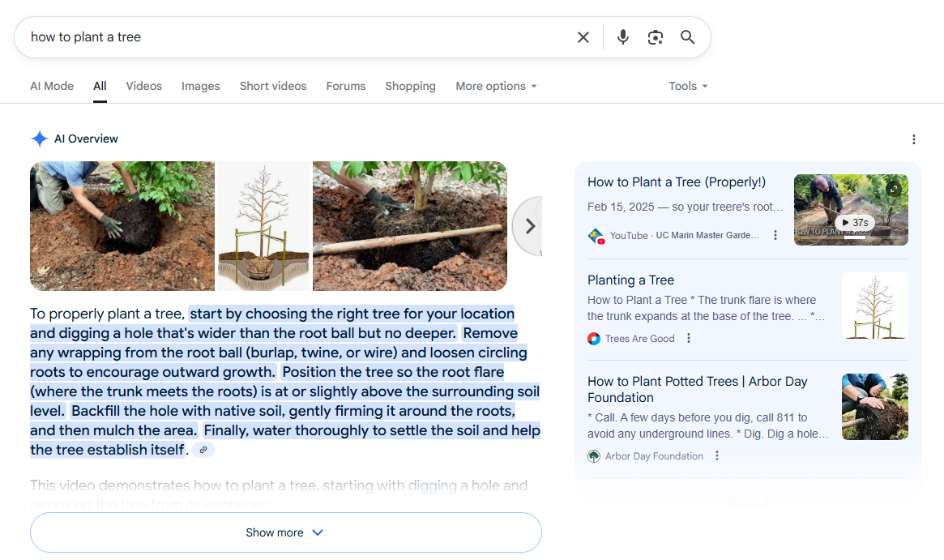Open more options for Arbor Day Foundation result
944x560 pixels.
tap(717, 455)
